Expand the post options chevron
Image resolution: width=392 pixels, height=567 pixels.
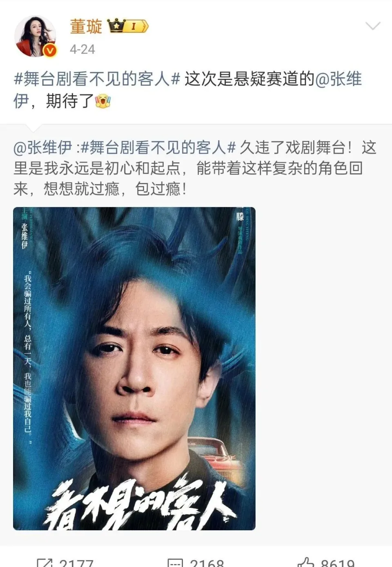pos(372,27)
